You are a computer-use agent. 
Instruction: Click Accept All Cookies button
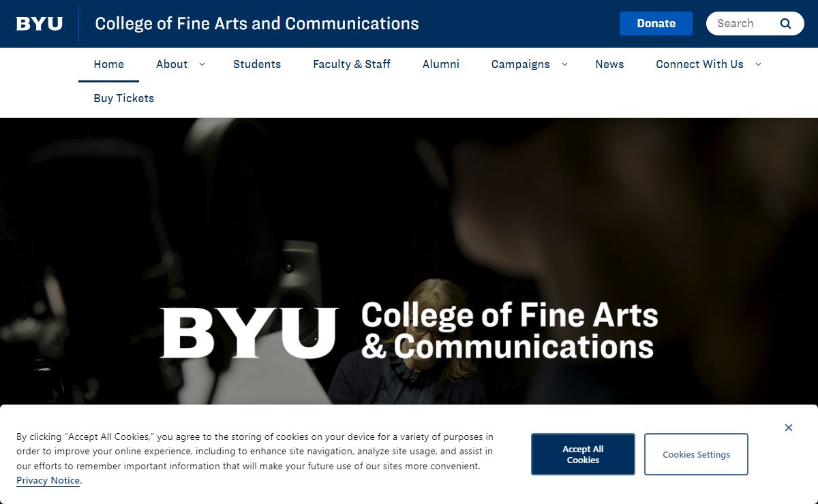[583, 454]
